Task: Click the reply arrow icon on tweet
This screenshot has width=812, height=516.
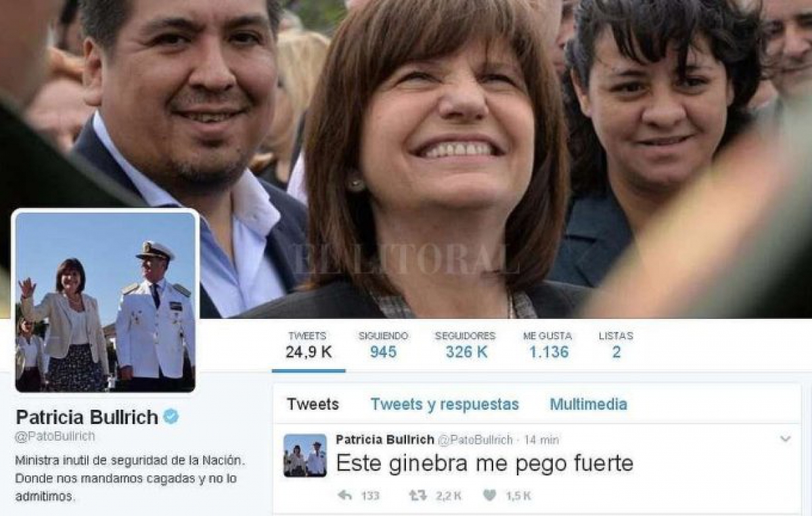Action: (x=344, y=496)
